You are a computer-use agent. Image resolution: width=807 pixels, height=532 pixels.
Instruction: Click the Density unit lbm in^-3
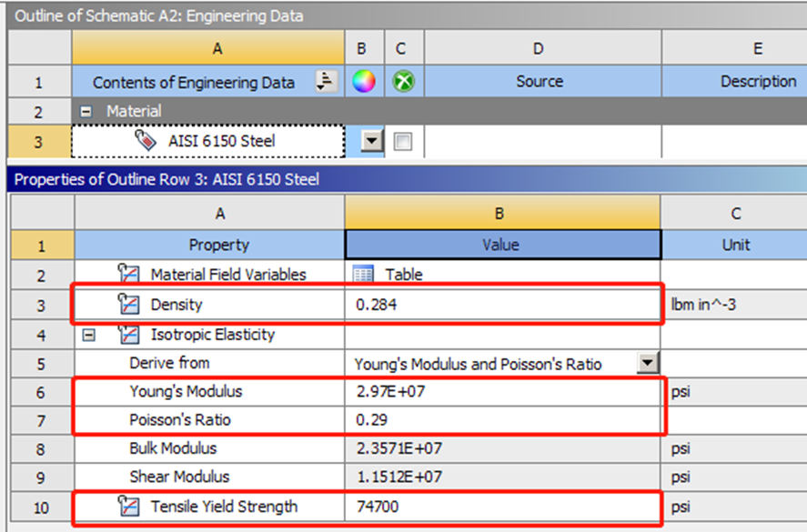pyautogui.click(x=703, y=305)
